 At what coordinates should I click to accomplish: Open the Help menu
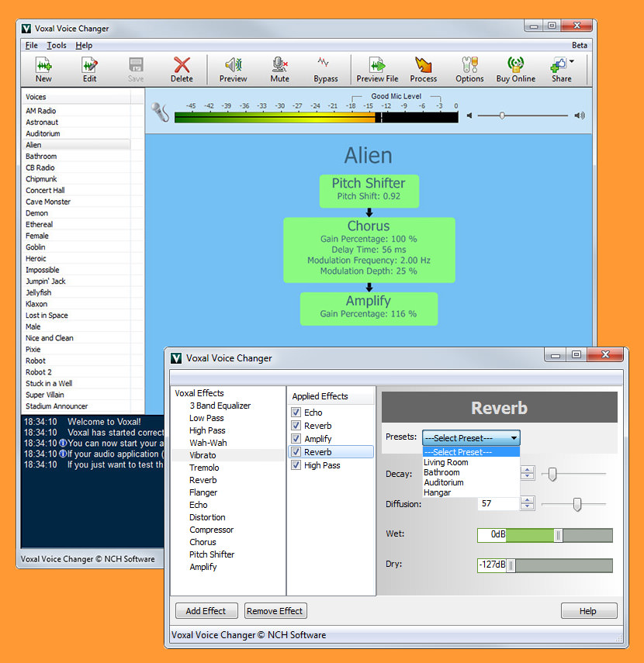84,45
